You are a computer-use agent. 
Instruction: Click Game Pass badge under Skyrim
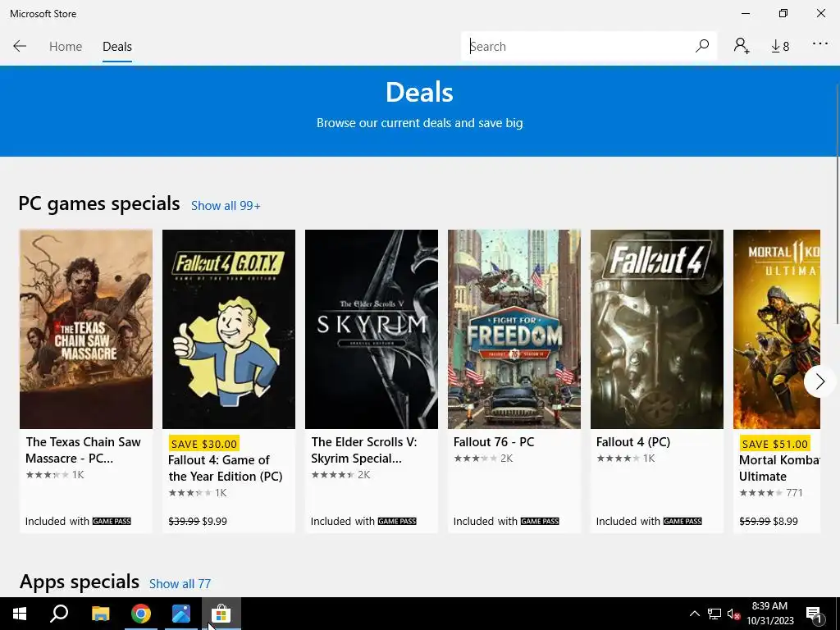(397, 521)
